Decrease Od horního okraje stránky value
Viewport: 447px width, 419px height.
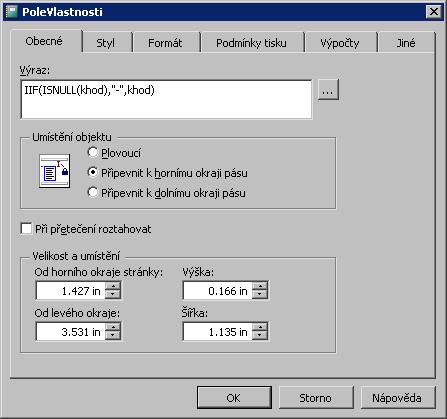(x=113, y=295)
